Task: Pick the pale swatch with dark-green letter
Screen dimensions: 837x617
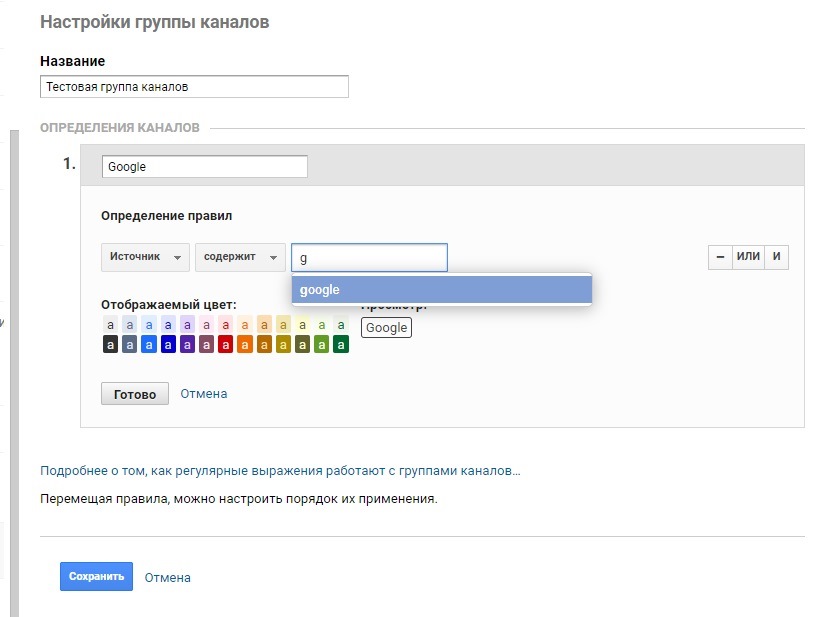Action: coord(341,325)
